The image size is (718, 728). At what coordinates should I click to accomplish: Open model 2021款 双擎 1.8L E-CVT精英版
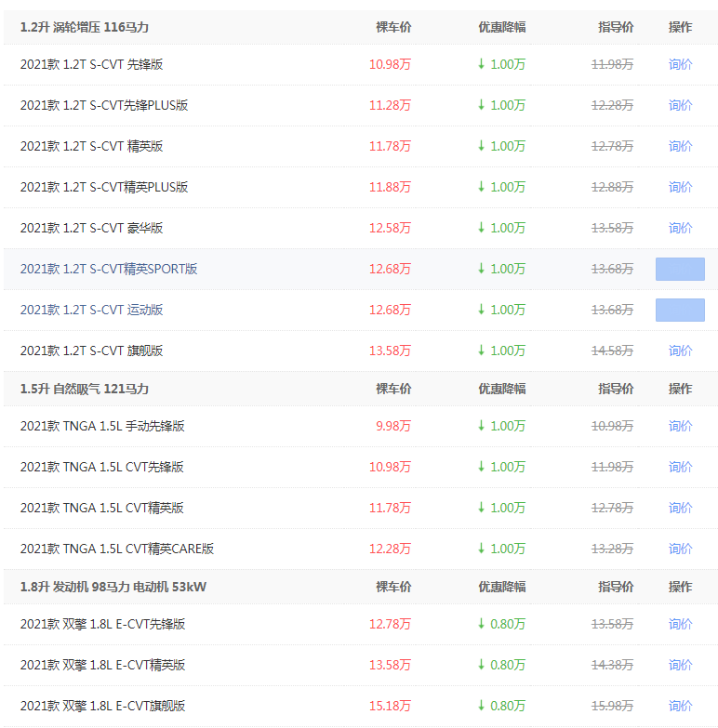pyautogui.click(x=103, y=665)
